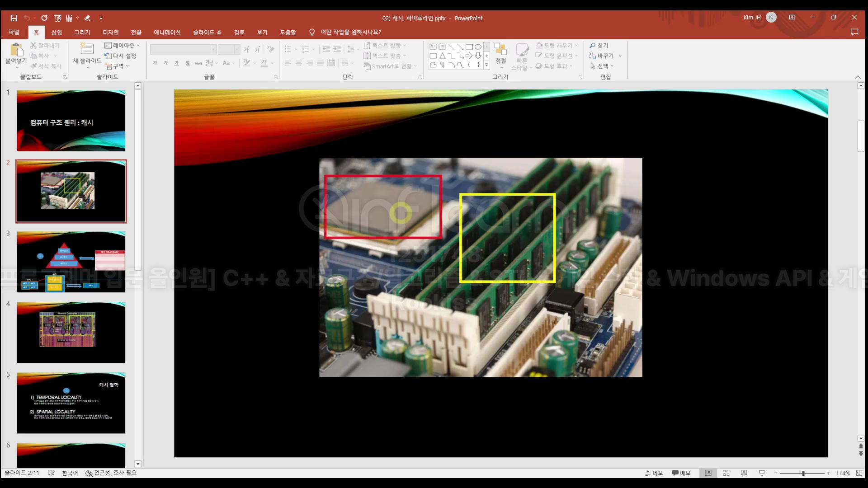The height and width of the screenshot is (488, 868).
Task: Switch to Reading View in status bar
Action: [744, 473]
